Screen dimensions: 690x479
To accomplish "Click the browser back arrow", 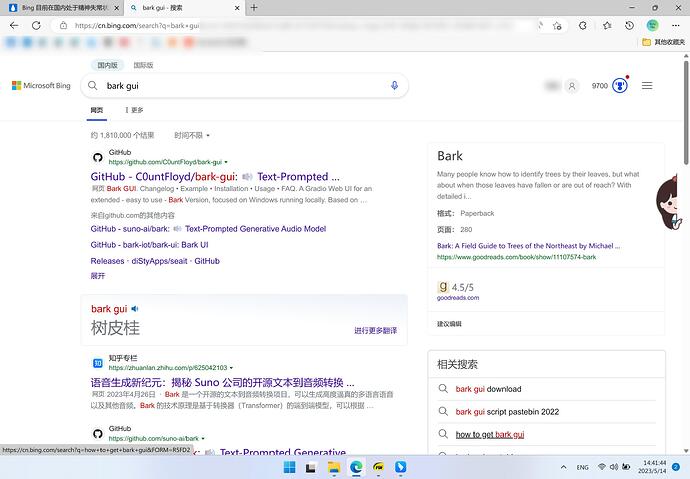I will (x=14, y=26).
